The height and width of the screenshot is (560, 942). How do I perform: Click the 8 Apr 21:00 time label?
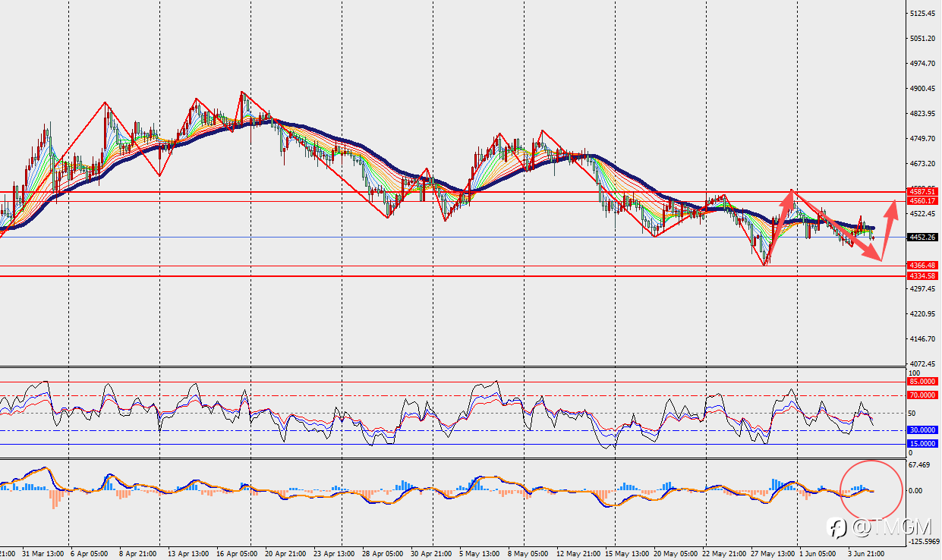[x=138, y=554]
